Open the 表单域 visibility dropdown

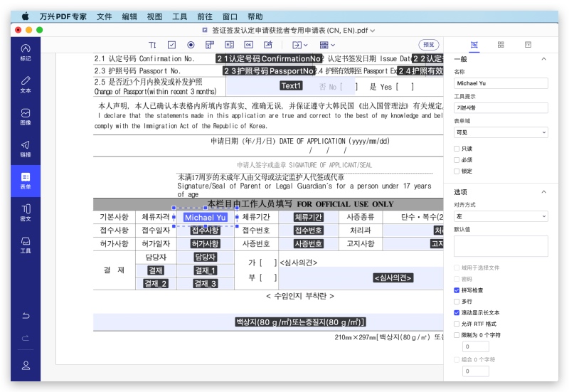(501, 132)
